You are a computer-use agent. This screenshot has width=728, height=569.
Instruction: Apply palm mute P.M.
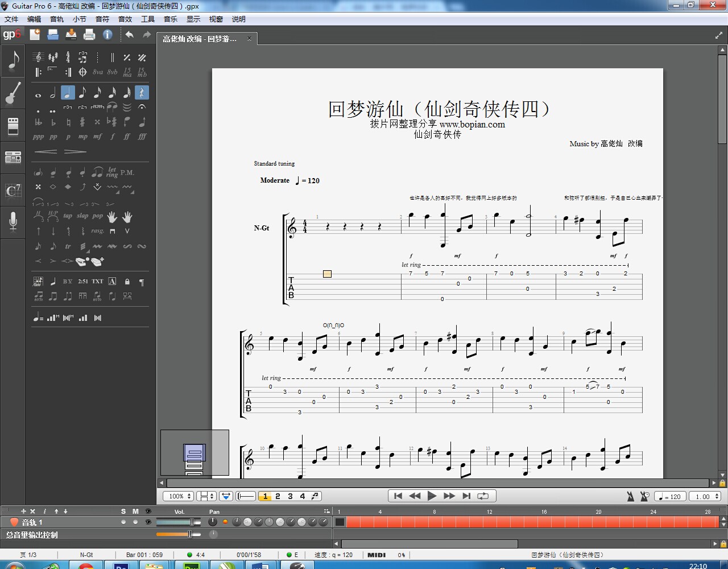tap(127, 172)
